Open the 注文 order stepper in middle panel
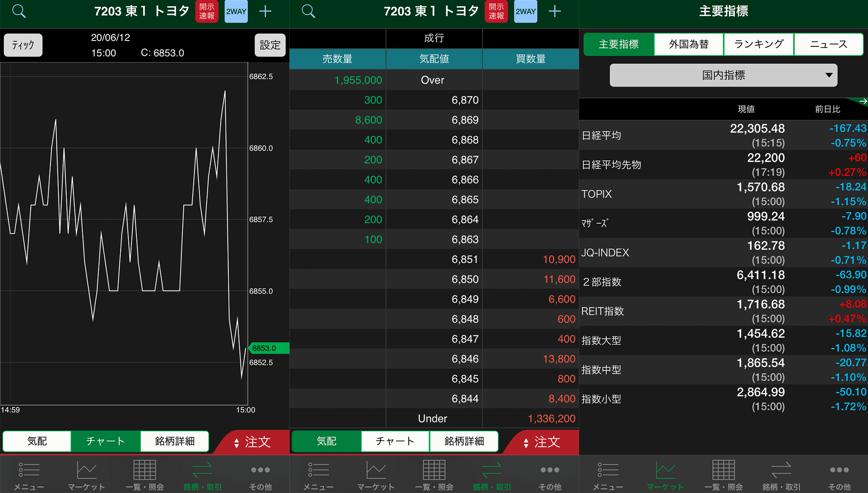 542,442
